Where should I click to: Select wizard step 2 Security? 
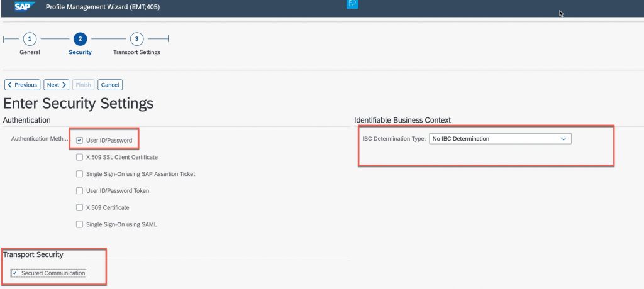[80, 39]
